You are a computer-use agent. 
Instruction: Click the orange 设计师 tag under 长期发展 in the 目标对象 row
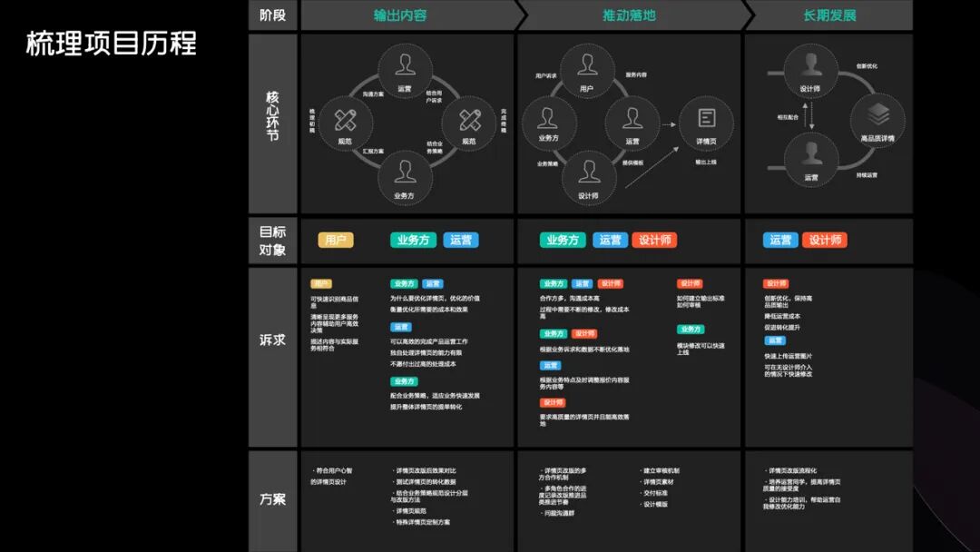tap(825, 240)
